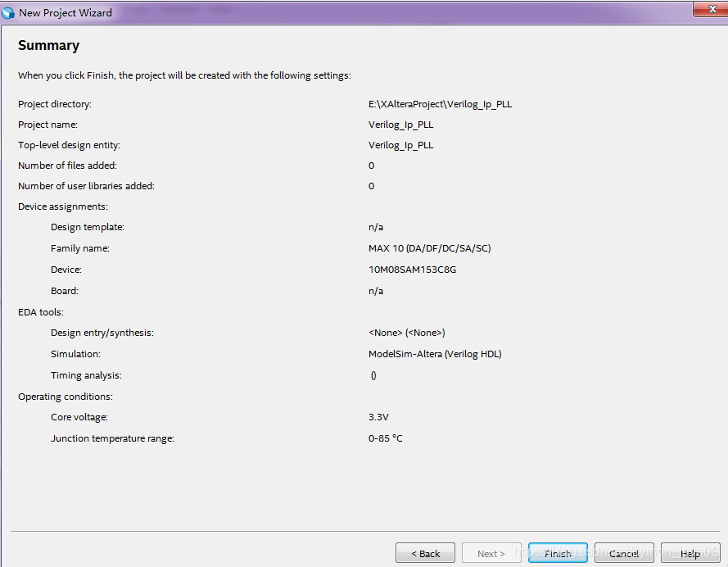The image size is (728, 567).
Task: Go back with the Back button
Action: [425, 553]
